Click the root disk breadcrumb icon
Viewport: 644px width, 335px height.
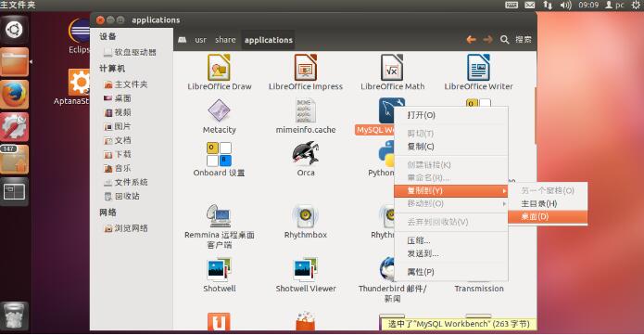pyautogui.click(x=183, y=40)
